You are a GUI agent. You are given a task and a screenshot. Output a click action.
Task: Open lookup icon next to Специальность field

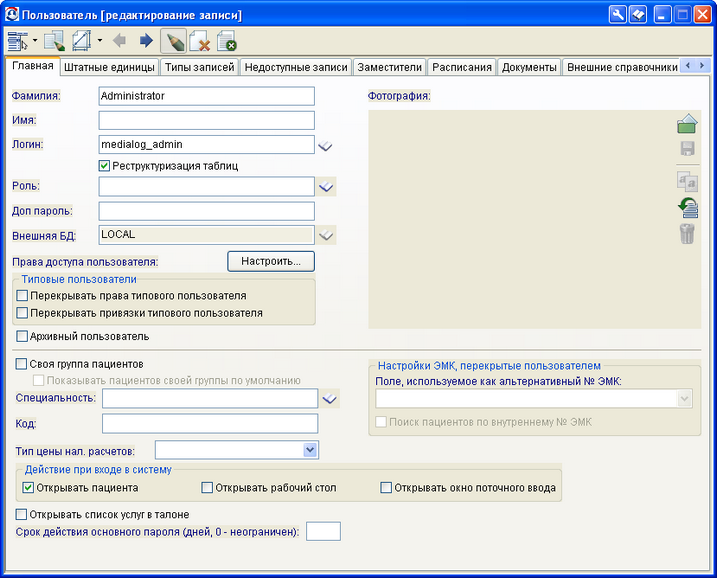pyautogui.click(x=330, y=399)
